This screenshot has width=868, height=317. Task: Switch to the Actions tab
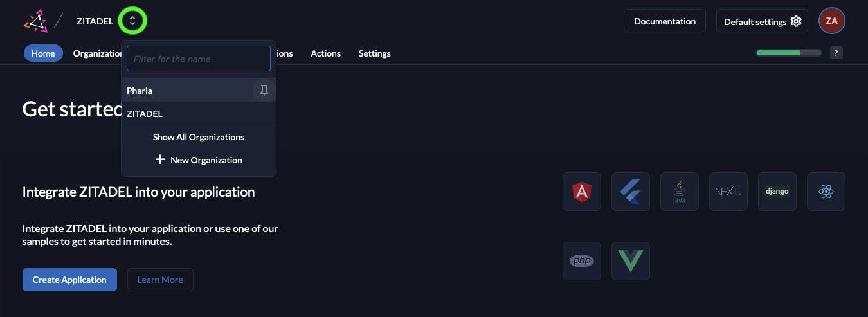(x=325, y=53)
